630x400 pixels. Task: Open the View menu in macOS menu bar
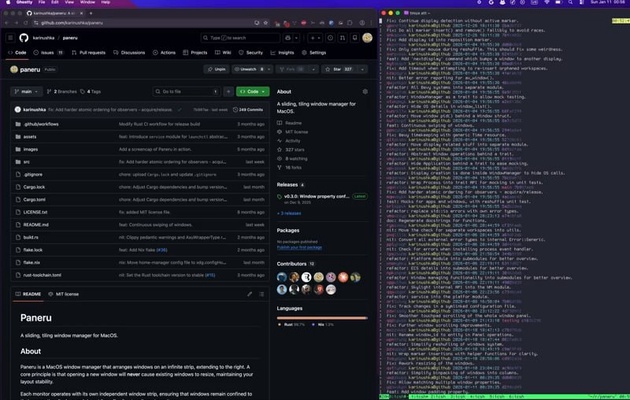tap(69, 2)
